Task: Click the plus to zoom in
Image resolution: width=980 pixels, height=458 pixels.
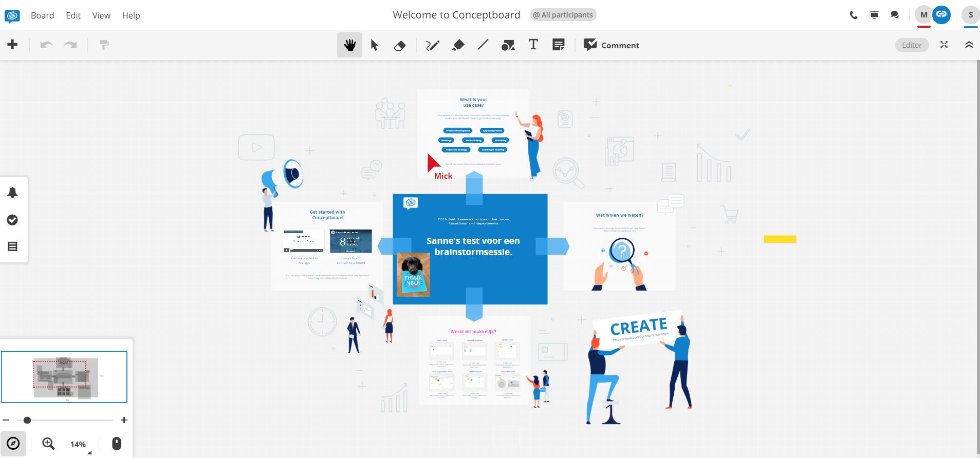Action: (124, 420)
